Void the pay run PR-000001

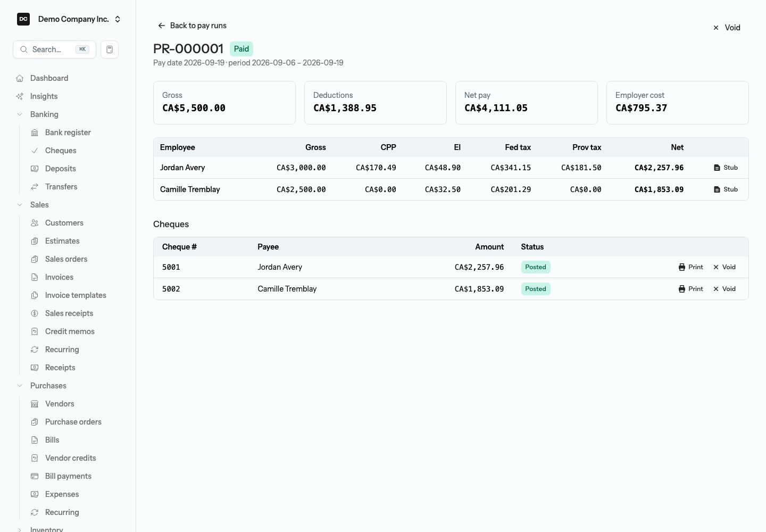tap(727, 28)
